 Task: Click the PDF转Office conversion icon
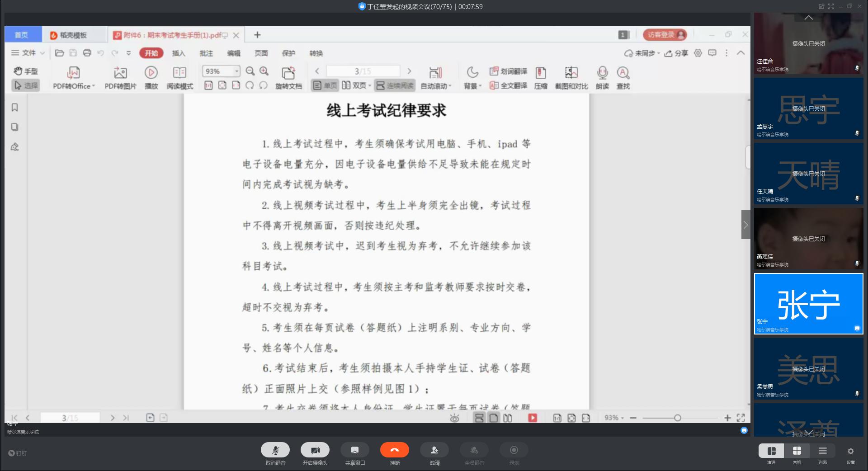(x=73, y=73)
